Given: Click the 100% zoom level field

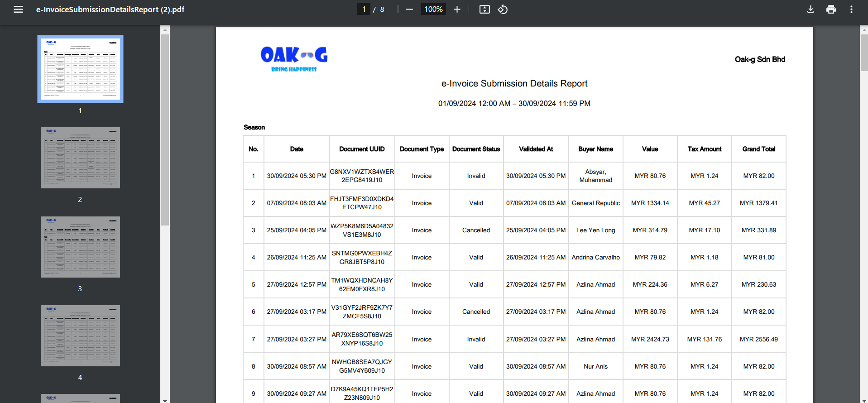Looking at the screenshot, I should [433, 9].
